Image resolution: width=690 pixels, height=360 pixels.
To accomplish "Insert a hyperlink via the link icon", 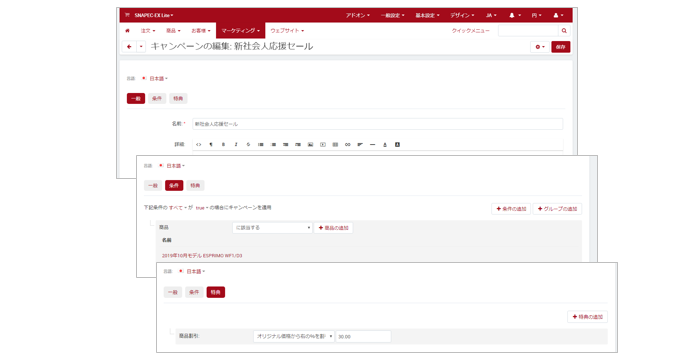I will pyautogui.click(x=348, y=144).
